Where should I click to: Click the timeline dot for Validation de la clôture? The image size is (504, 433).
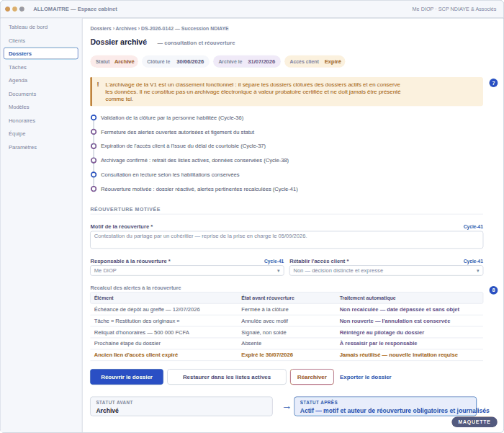pyautogui.click(x=94, y=117)
